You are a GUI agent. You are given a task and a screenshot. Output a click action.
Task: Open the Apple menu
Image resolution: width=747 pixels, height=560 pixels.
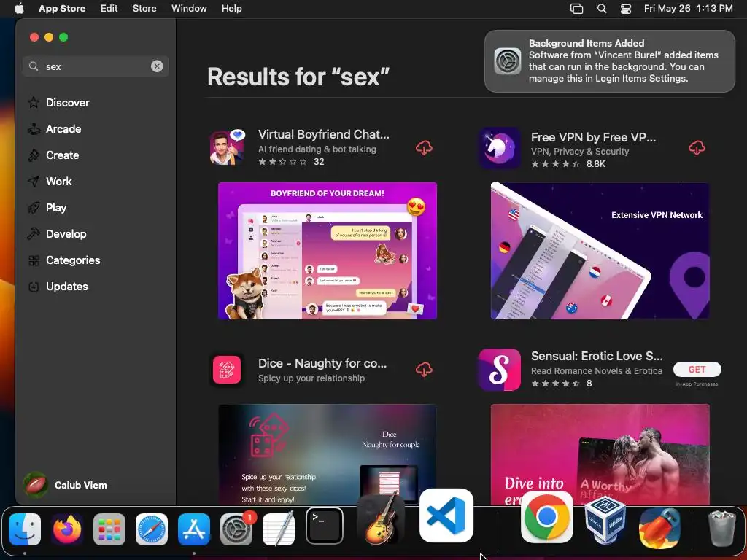pyautogui.click(x=19, y=9)
